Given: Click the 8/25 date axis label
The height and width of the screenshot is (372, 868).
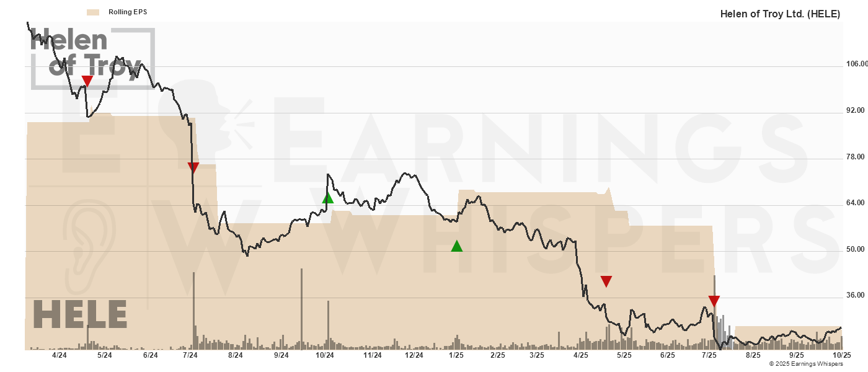Looking at the screenshot, I should pyautogui.click(x=753, y=355).
